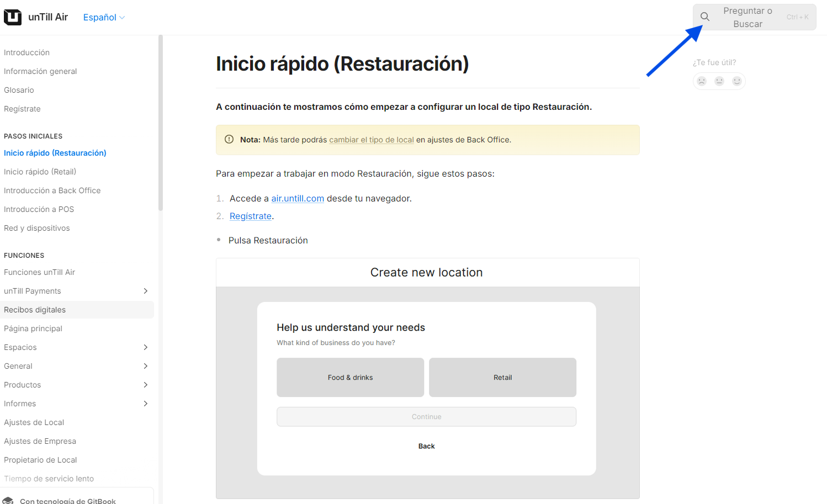This screenshot has width=827, height=504.
Task: Go to Inicio rápido (Retail) page
Action: [40, 172]
